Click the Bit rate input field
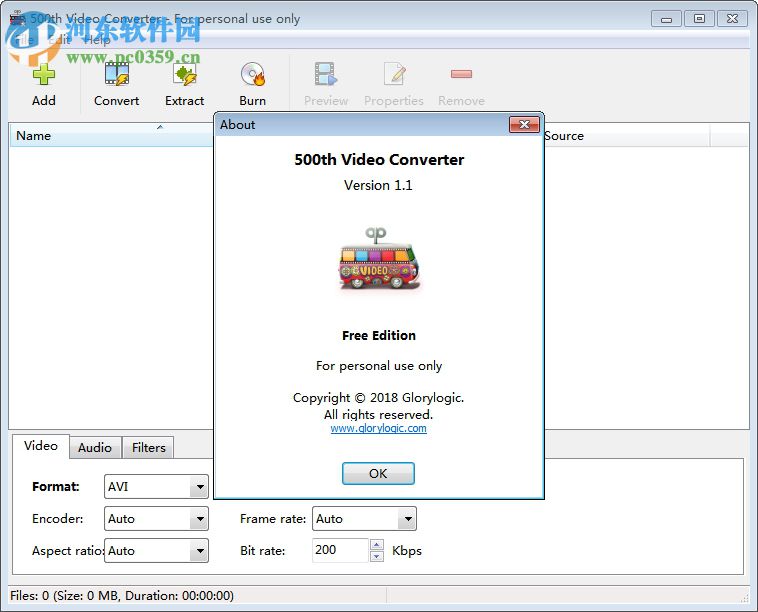 click(x=340, y=550)
